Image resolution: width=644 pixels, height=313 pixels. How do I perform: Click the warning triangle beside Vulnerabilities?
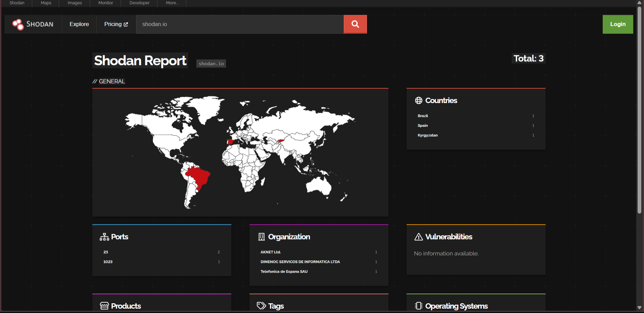pyautogui.click(x=418, y=237)
